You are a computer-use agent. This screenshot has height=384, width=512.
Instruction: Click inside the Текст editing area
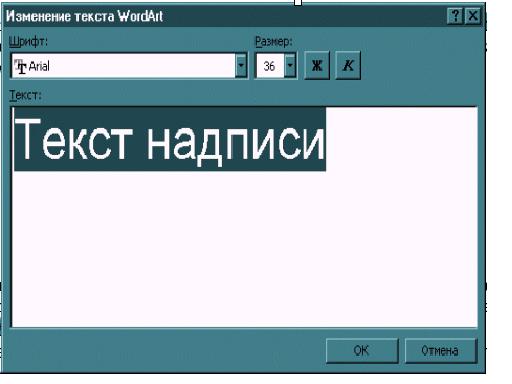(x=245, y=217)
